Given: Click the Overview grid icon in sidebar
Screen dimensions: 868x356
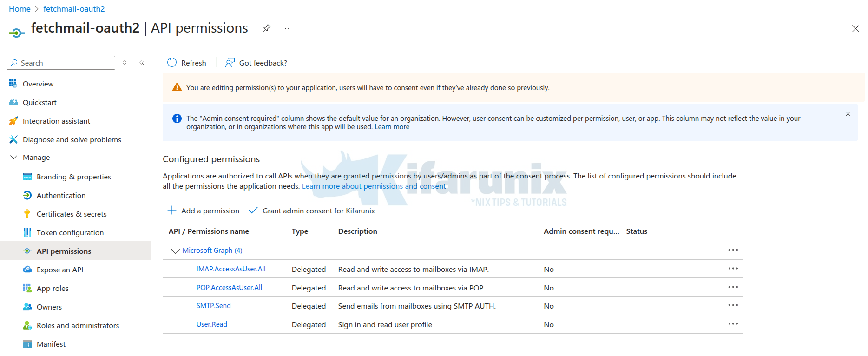Looking at the screenshot, I should 13,84.
